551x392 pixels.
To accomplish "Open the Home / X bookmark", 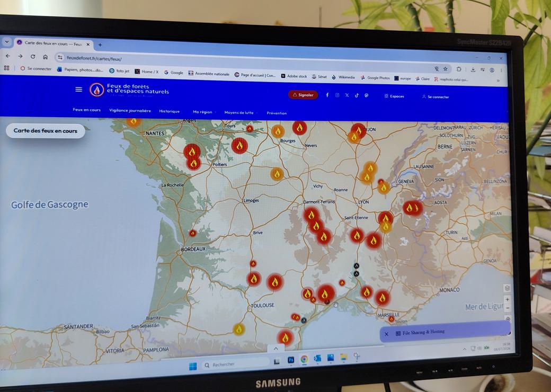I will [147, 72].
